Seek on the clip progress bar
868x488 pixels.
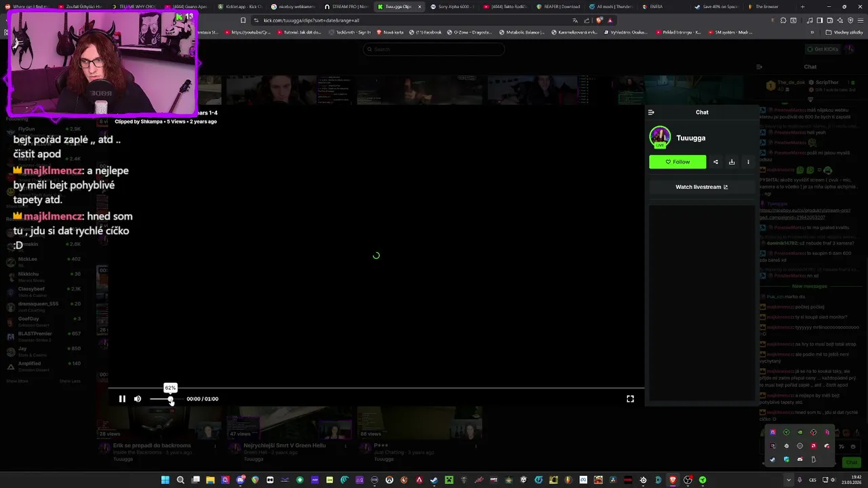[376, 389]
